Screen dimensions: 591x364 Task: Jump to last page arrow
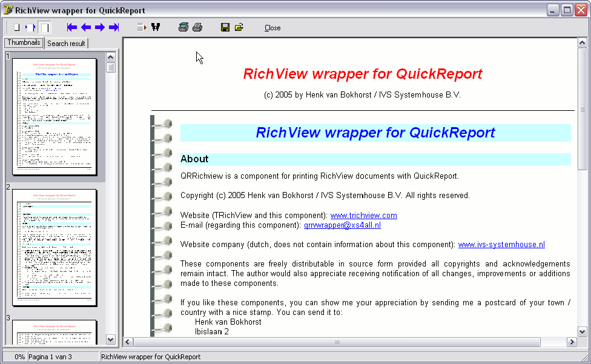[114, 27]
